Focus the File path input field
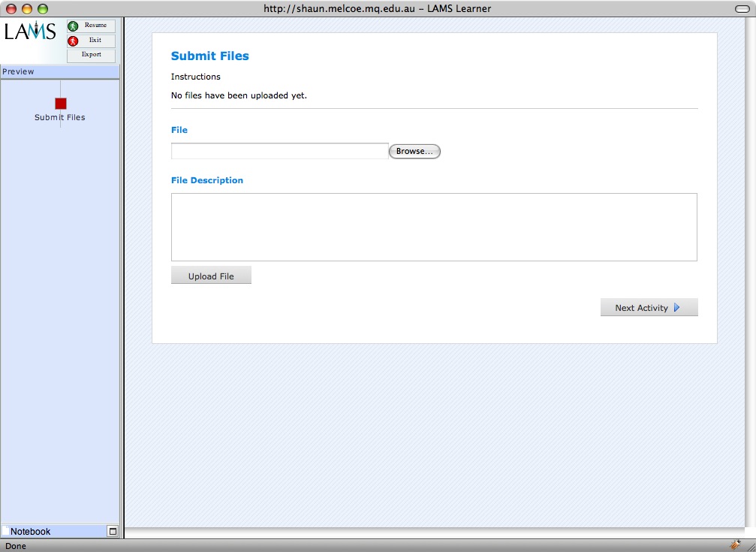The image size is (756, 552). [279, 152]
